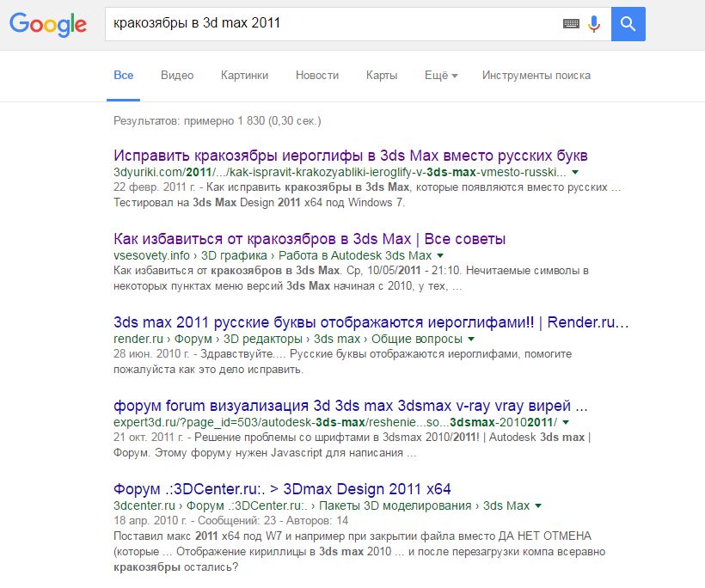Screen dimensions: 705x588
Task: Switch to the Новости tab
Action: pos(317,75)
